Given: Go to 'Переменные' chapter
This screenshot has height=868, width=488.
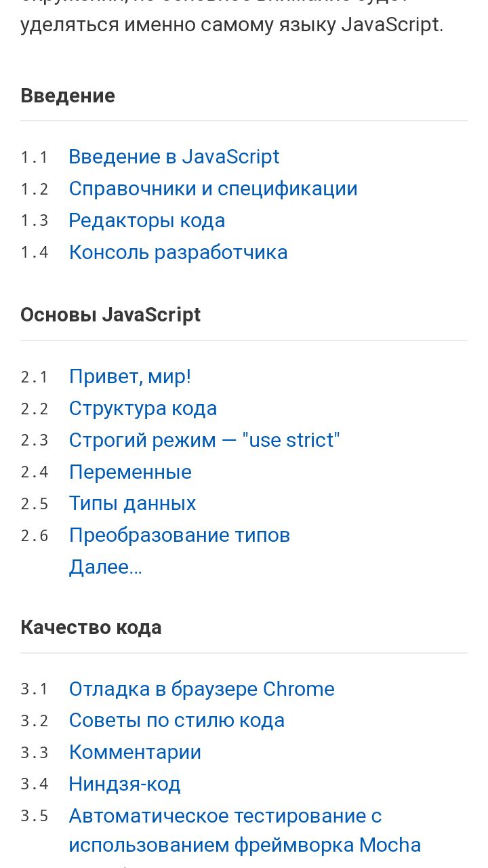Looking at the screenshot, I should point(130,472).
